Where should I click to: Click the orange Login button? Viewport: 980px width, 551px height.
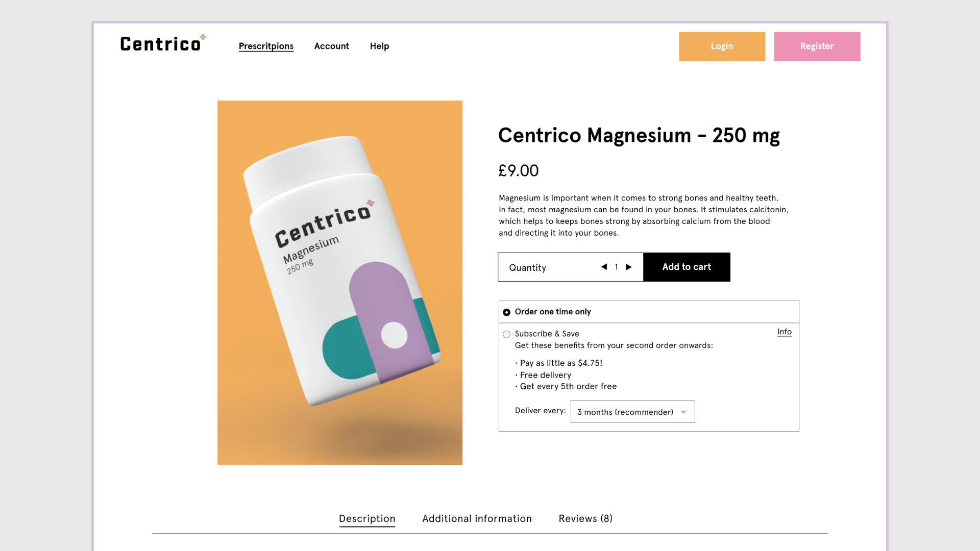click(722, 46)
